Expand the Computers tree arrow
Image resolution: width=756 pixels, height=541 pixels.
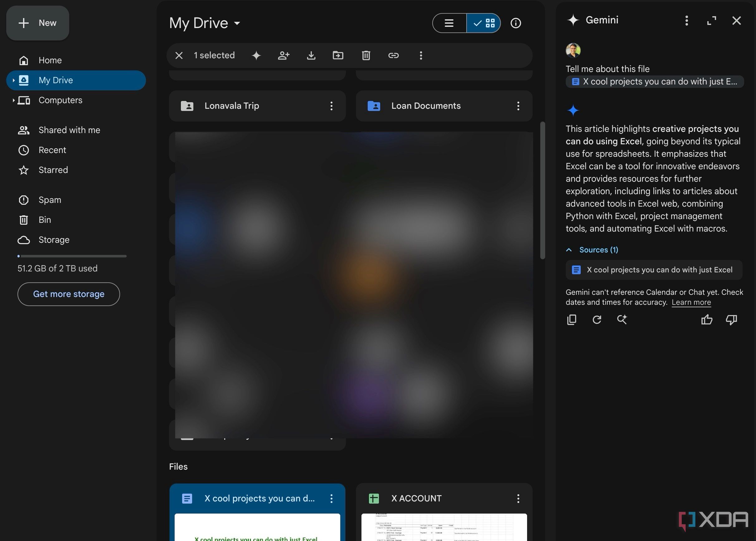pyautogui.click(x=13, y=100)
